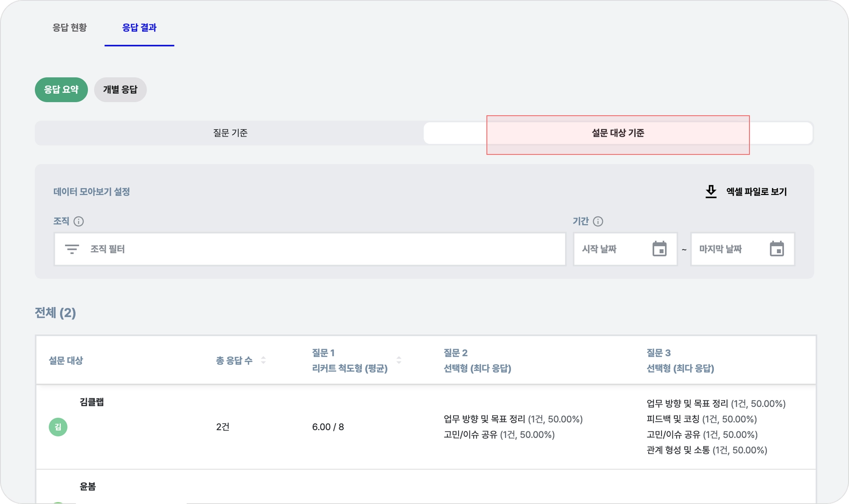The height and width of the screenshot is (504, 849).
Task: Open the 조직 필터 dropdown field
Action: point(315,249)
